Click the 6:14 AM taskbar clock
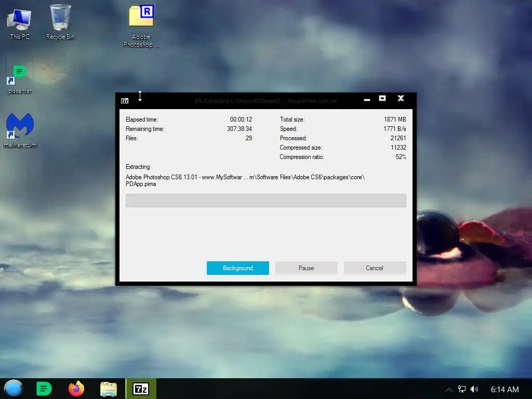 point(504,390)
